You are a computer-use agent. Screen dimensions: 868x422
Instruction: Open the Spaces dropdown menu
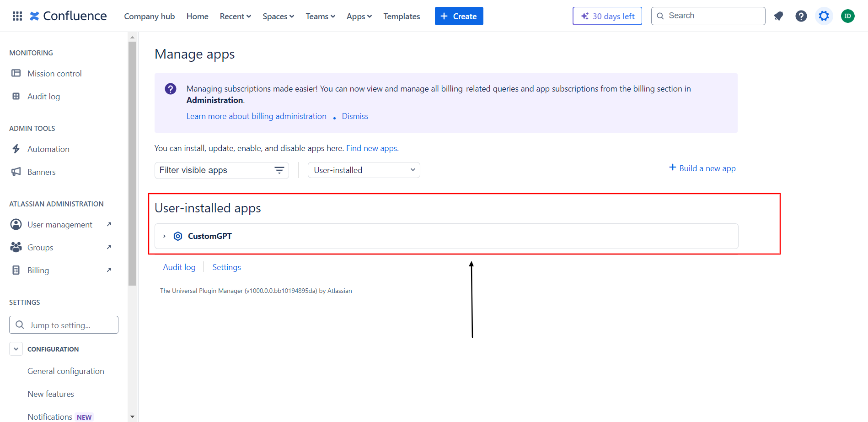click(278, 16)
